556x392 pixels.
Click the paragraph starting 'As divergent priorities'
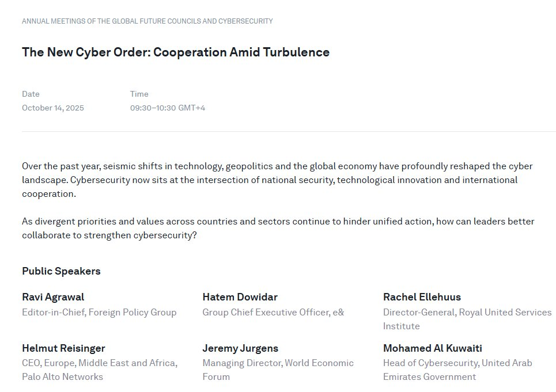(278, 228)
